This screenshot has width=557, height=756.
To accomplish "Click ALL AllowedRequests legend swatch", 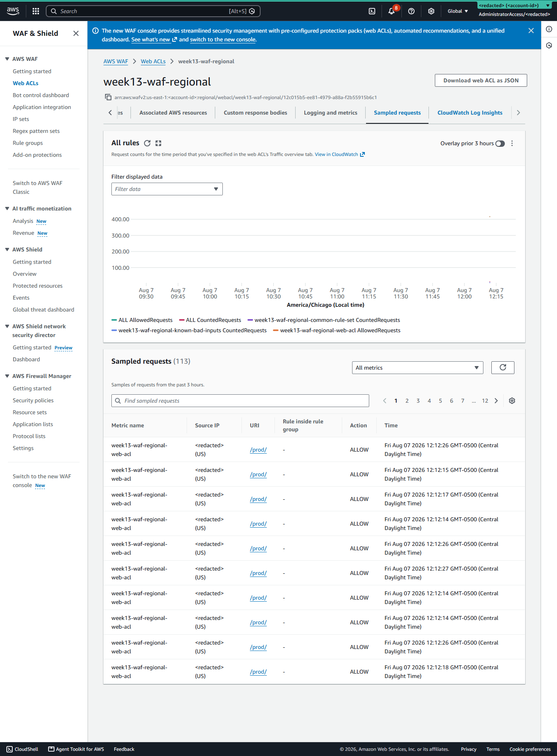I will coord(114,320).
